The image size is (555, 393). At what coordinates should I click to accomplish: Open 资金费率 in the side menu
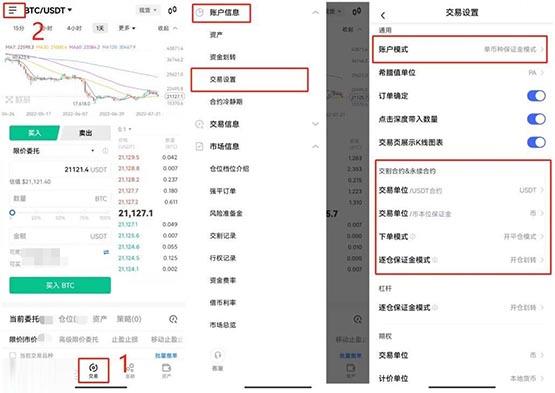[223, 280]
